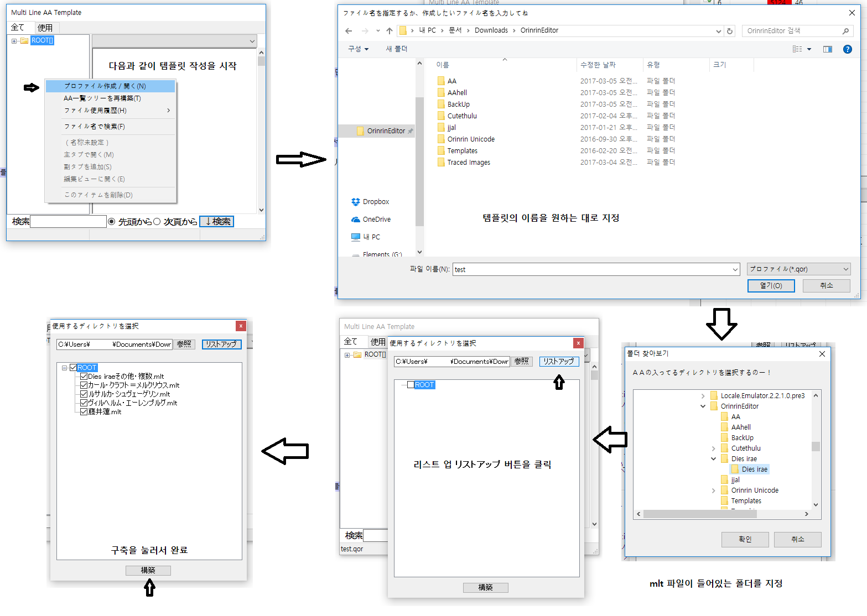Collapse the Dies irae folder node
This screenshot has width=867, height=616.
714,459
